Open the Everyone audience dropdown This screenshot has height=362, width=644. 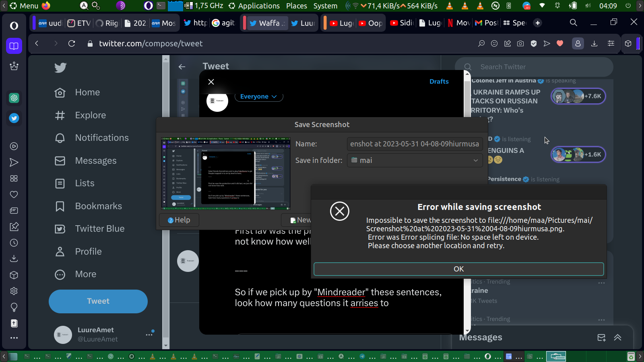(258, 97)
